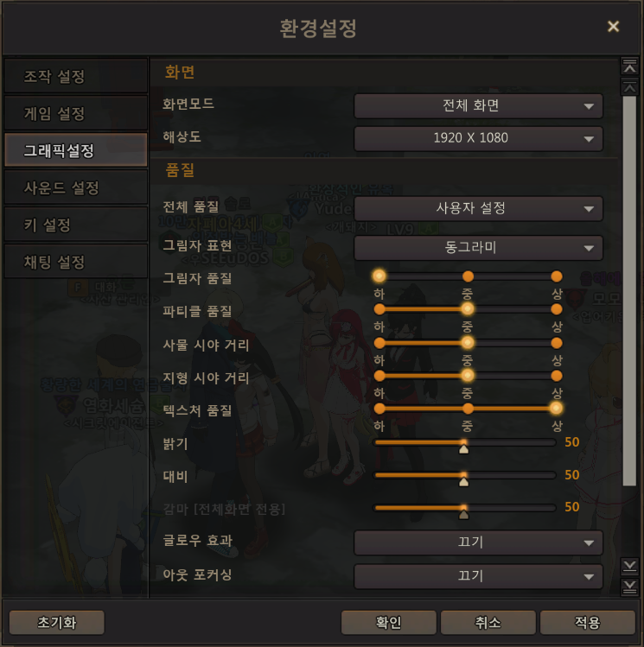Open the 키 설정 tab

pyautogui.click(x=76, y=225)
